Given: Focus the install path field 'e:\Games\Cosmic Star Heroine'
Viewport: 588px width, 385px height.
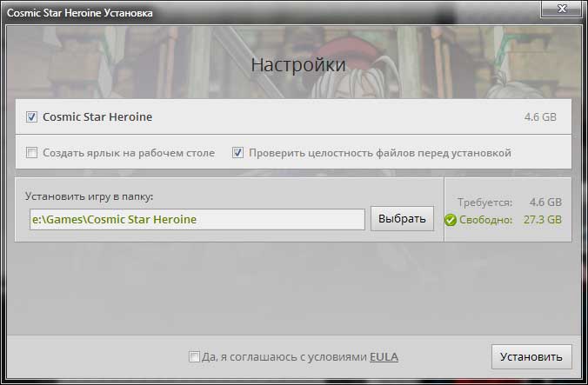Looking at the screenshot, I should [197, 220].
